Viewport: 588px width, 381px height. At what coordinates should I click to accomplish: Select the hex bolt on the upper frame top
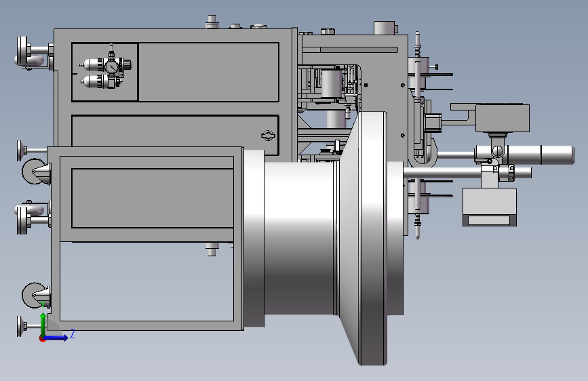[x=328, y=31]
